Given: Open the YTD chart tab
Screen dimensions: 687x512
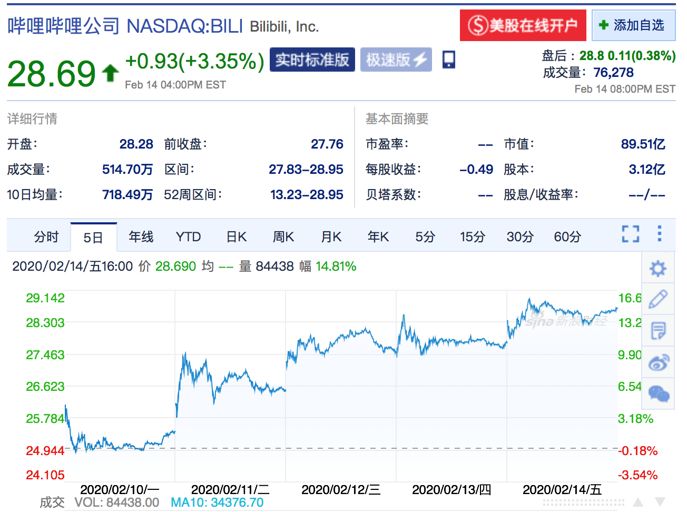Looking at the screenshot, I should click(188, 237).
